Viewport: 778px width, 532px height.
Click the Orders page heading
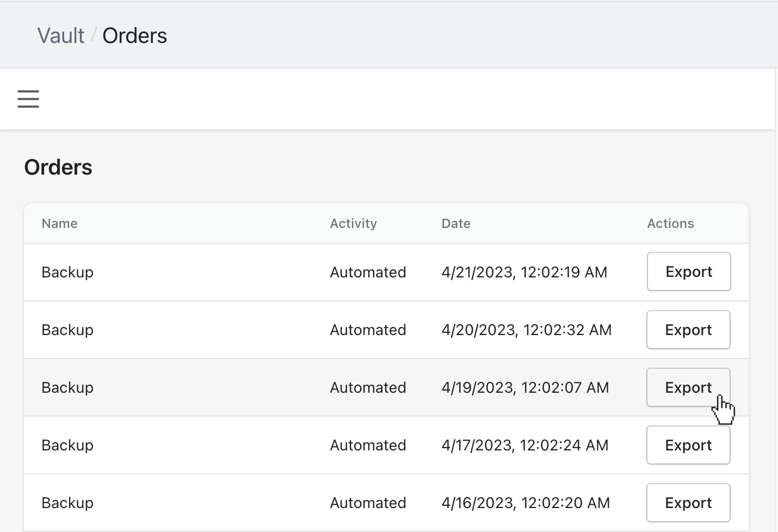tap(58, 168)
